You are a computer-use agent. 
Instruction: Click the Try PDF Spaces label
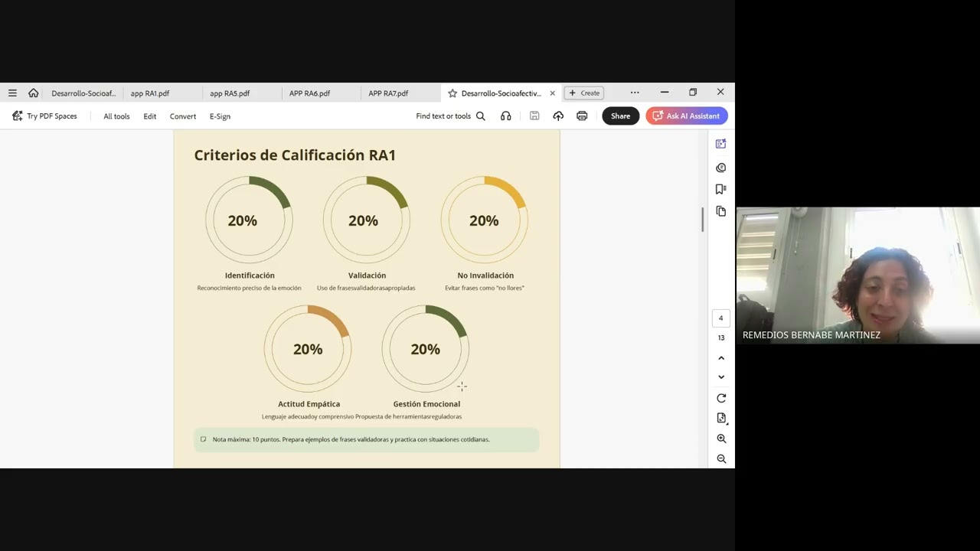coord(52,116)
